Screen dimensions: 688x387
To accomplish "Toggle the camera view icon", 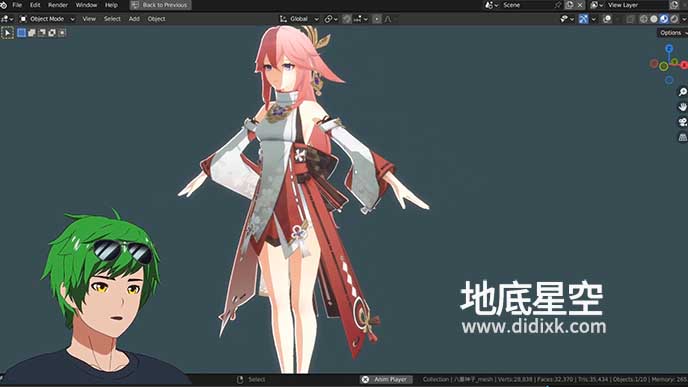I will pyautogui.click(x=682, y=122).
